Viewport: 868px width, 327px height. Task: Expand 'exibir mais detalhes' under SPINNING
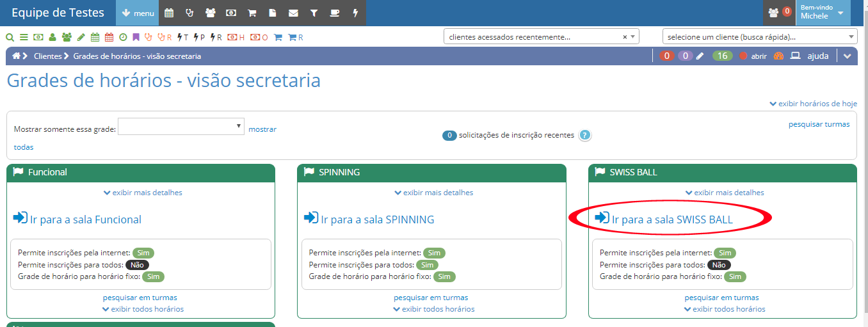(434, 193)
